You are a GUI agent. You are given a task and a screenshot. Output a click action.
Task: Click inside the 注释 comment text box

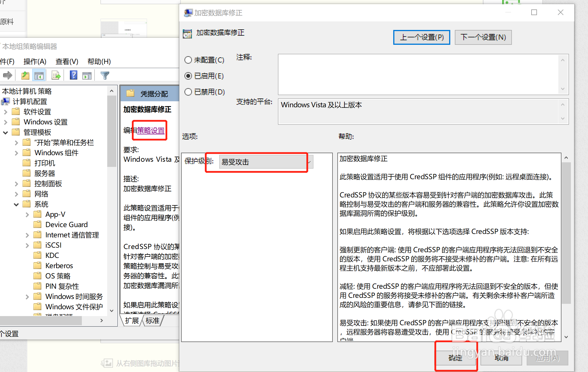[x=418, y=74]
